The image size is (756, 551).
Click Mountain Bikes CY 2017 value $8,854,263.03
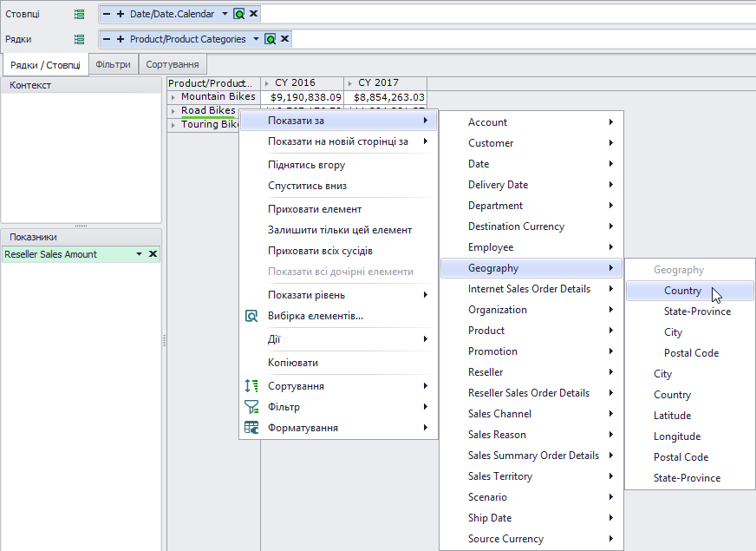click(x=386, y=97)
